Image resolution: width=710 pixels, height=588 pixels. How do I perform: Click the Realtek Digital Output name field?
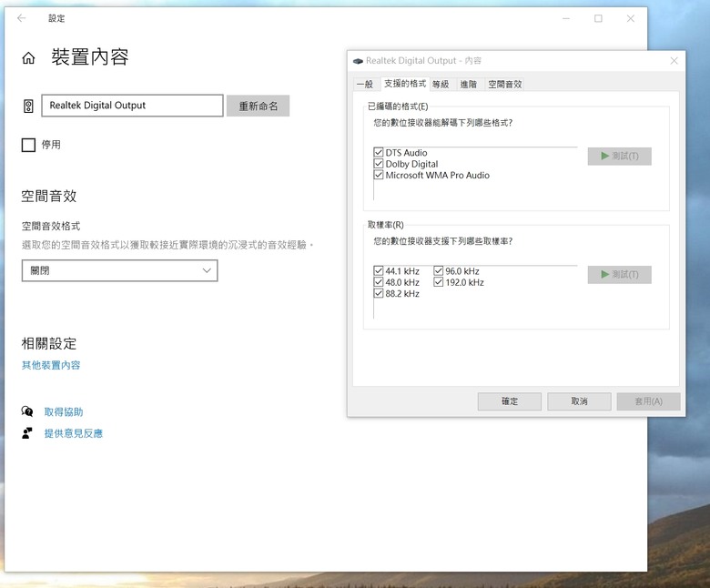point(132,106)
